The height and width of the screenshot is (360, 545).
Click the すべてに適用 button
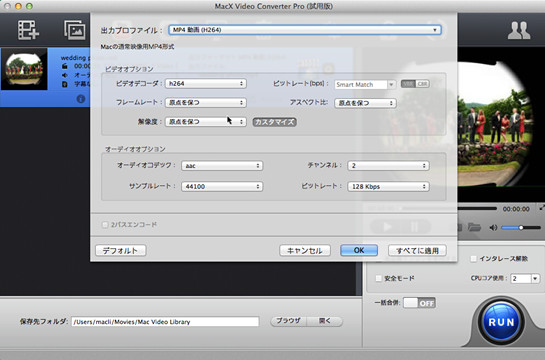point(417,251)
